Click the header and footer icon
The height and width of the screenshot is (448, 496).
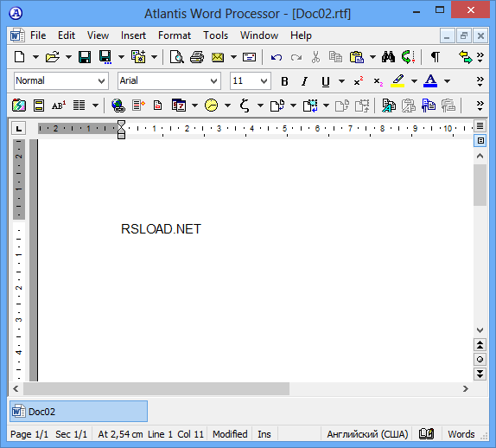pyautogui.click(x=39, y=106)
